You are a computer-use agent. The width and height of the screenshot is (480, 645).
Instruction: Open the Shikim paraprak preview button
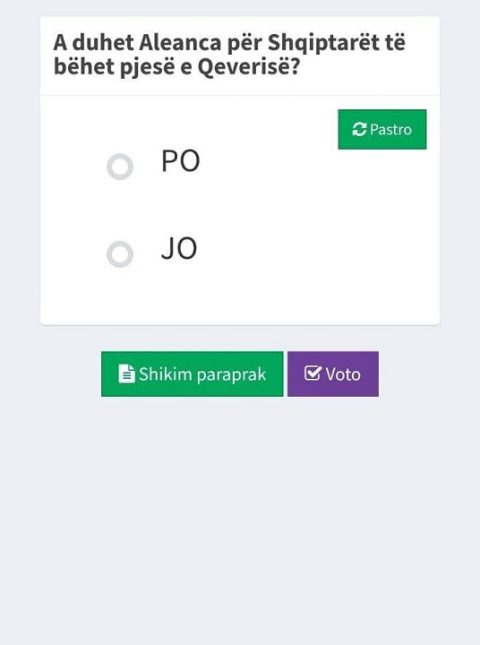(192, 374)
